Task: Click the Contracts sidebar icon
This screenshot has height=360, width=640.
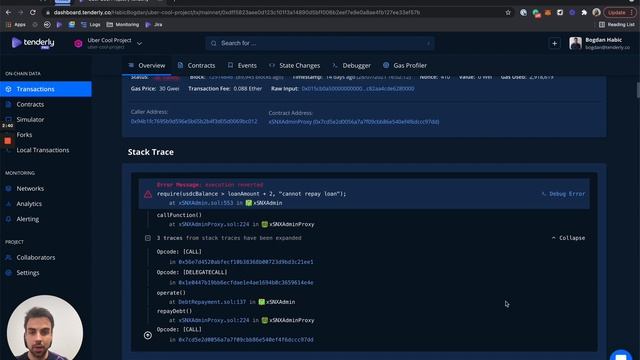Action: [9, 104]
